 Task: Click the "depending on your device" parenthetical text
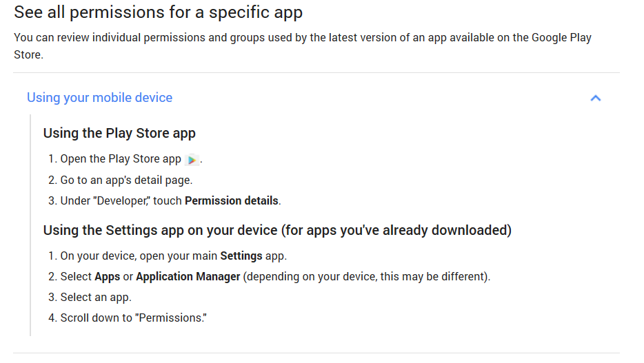(x=366, y=277)
